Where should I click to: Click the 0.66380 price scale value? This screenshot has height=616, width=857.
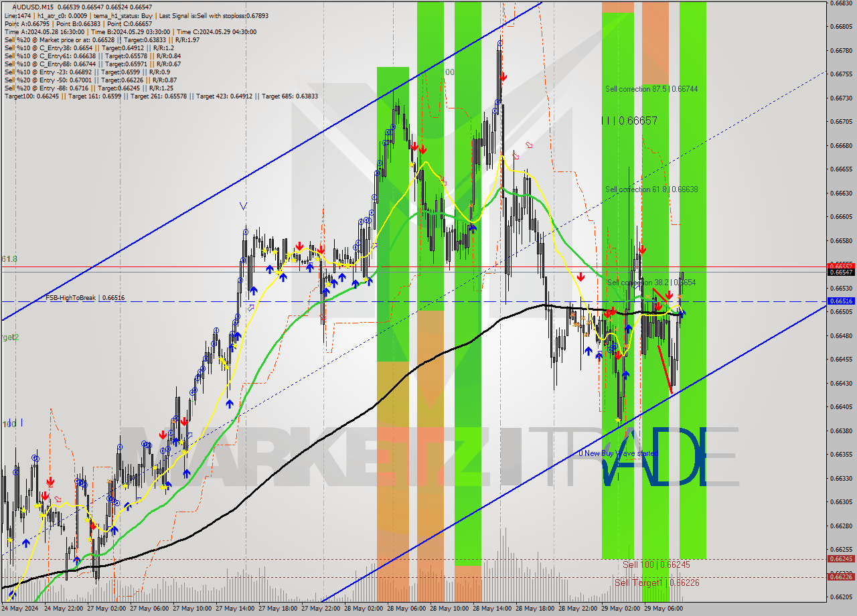pos(841,431)
